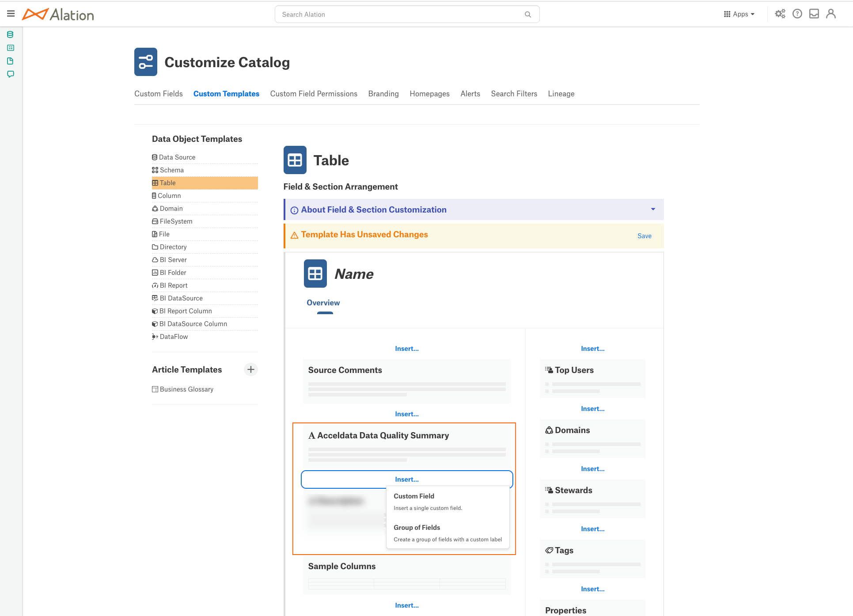Select Column template
Screen dimensions: 853x616
205,196
